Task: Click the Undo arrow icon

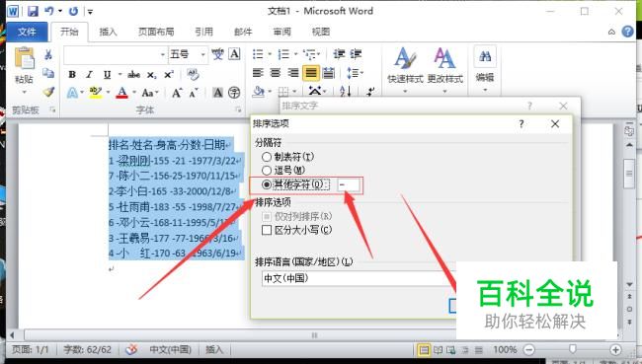Action: [x=49, y=11]
